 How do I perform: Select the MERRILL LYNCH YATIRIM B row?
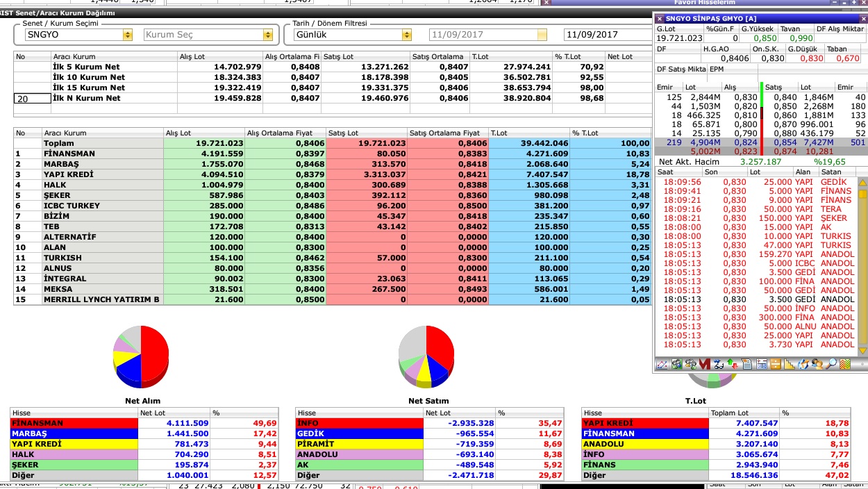coord(333,299)
